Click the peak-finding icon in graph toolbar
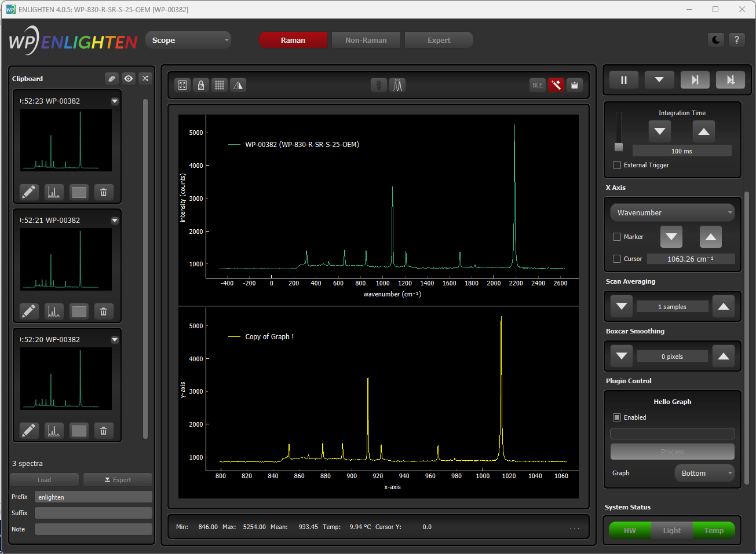Viewport: 756px width, 554px height. point(397,85)
